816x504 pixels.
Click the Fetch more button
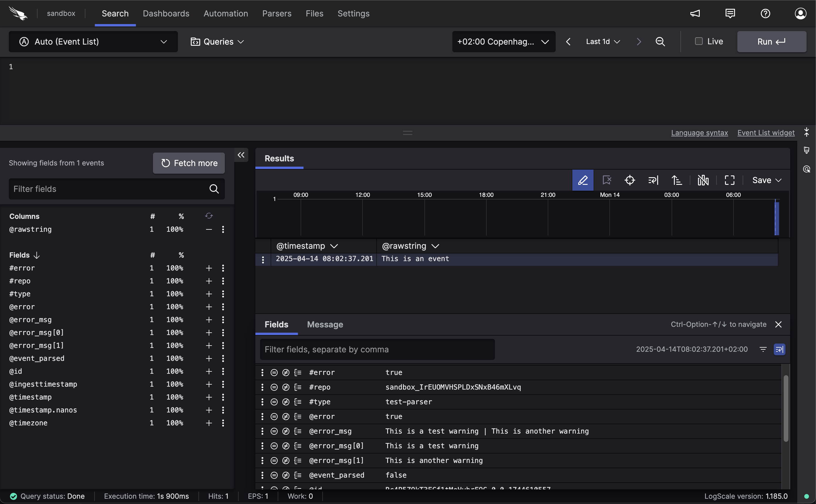click(189, 163)
